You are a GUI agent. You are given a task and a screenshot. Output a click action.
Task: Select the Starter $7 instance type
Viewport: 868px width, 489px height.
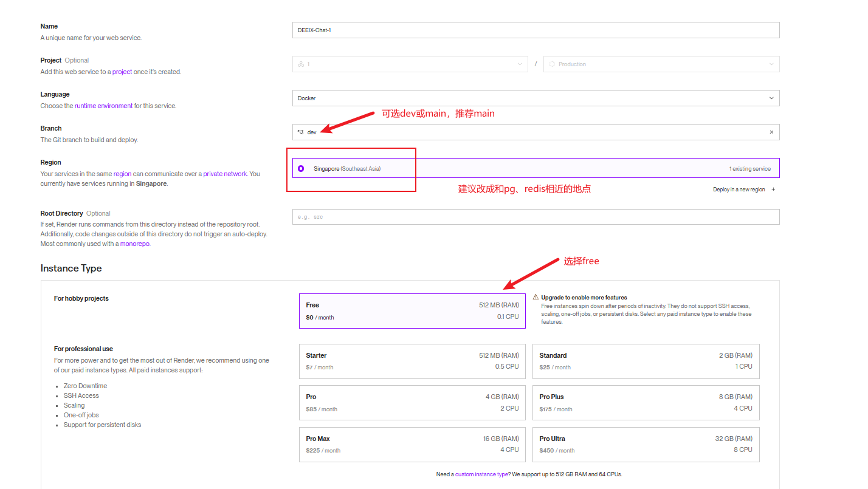pos(412,361)
